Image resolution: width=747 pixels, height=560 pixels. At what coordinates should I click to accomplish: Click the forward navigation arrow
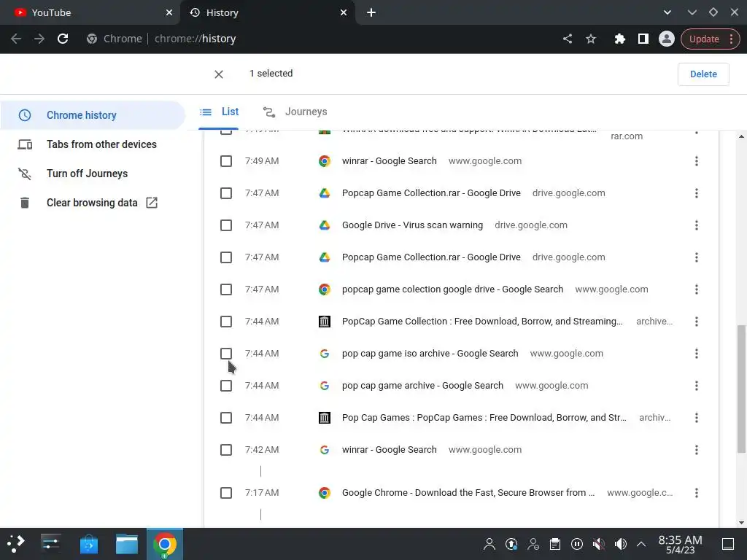click(x=39, y=39)
